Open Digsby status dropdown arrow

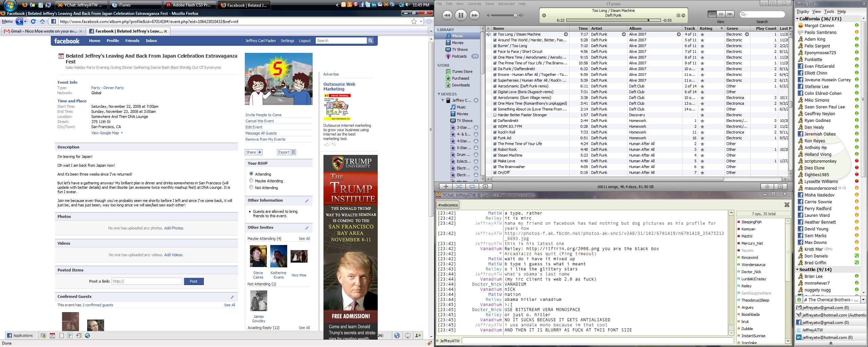point(863,300)
